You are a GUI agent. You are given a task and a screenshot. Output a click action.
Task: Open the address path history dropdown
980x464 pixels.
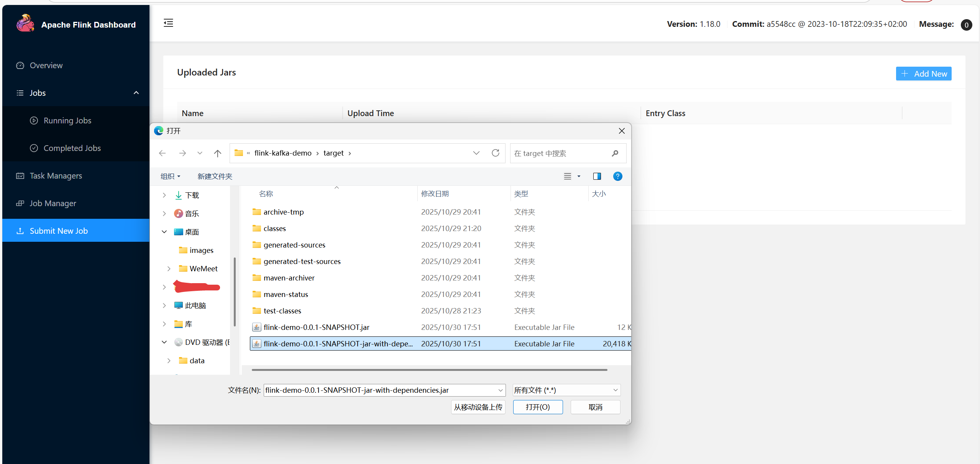click(476, 153)
